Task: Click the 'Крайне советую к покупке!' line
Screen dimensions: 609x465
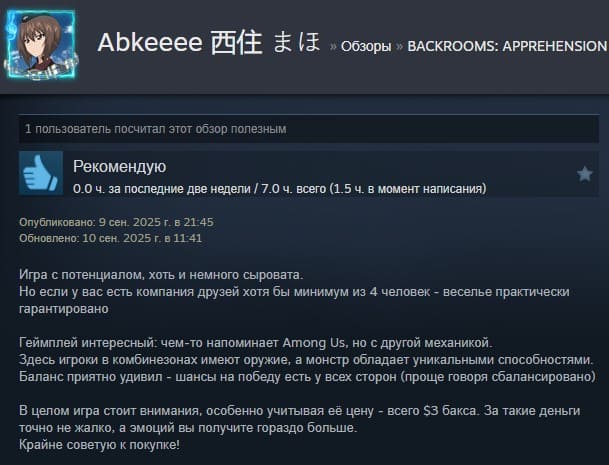Action: 99,444
